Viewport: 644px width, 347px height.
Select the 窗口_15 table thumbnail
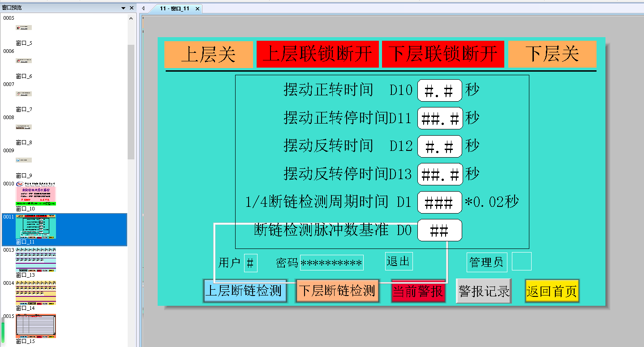pyautogui.click(x=36, y=326)
